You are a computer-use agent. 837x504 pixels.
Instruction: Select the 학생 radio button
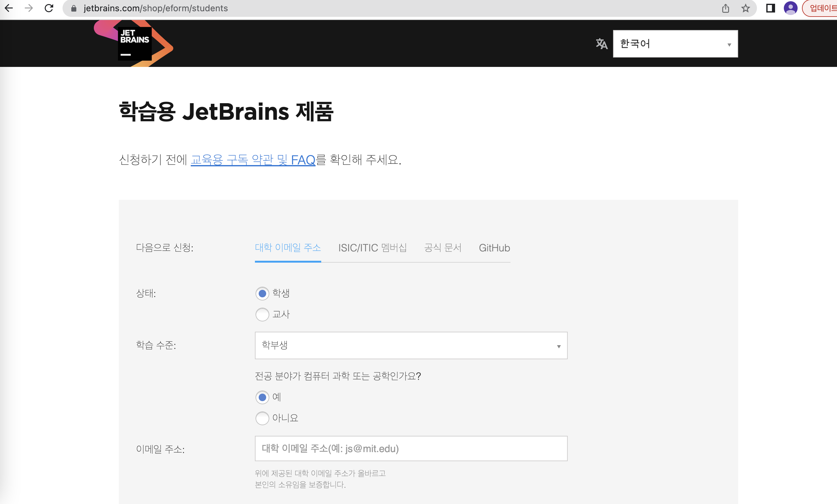click(262, 294)
